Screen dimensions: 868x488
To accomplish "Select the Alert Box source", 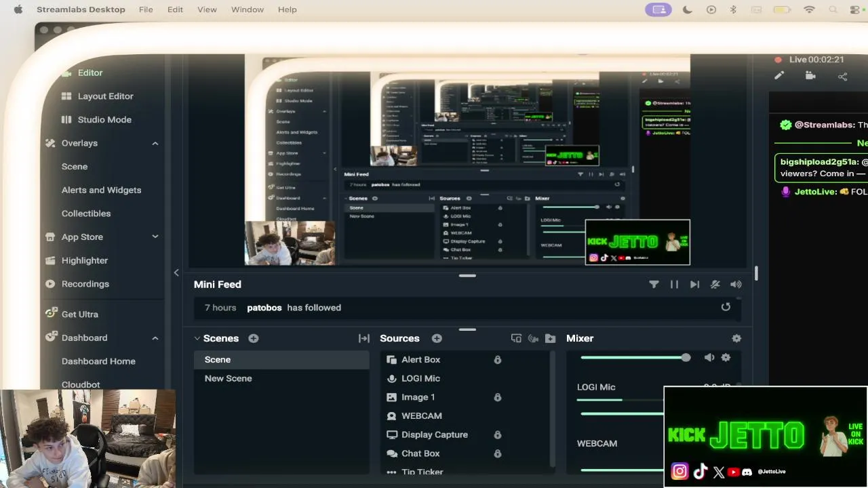I will (420, 360).
